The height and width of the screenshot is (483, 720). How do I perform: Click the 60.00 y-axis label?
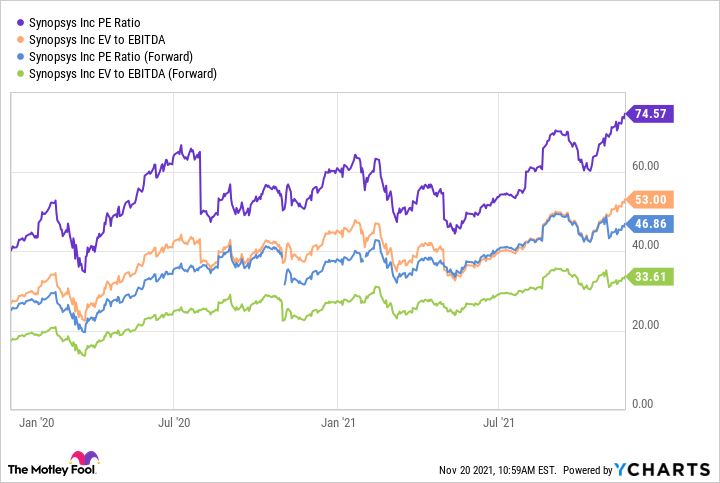[x=644, y=167]
